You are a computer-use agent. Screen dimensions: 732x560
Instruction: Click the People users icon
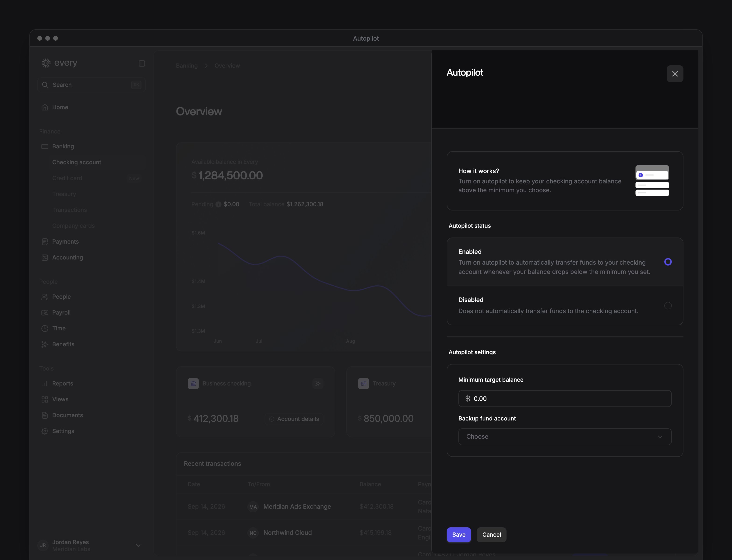45,297
